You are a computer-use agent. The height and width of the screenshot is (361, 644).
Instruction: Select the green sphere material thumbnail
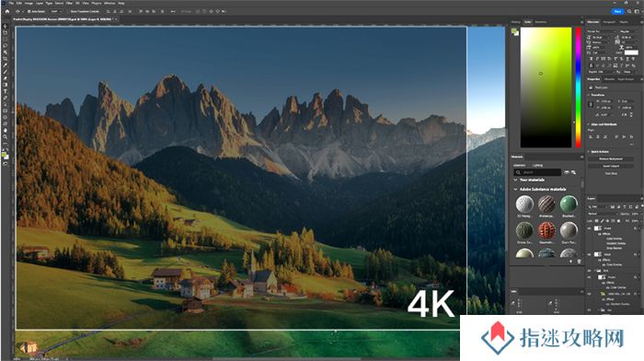pyautogui.click(x=569, y=204)
